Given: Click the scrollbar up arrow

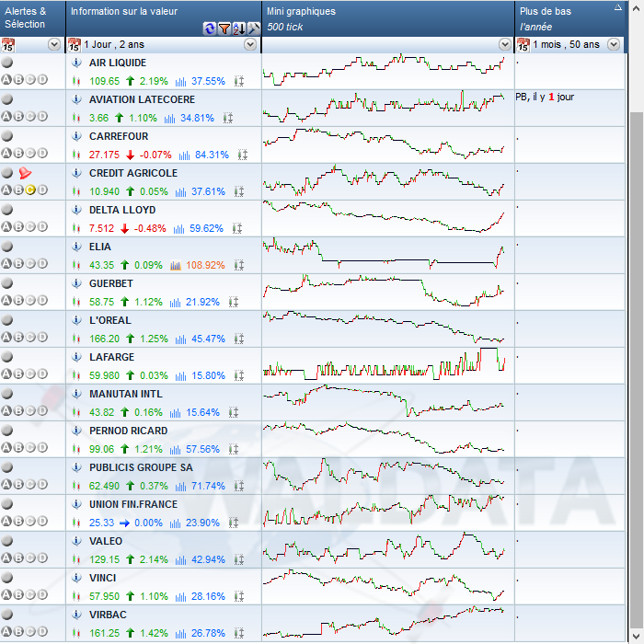Looking at the screenshot, I should 637,7.
